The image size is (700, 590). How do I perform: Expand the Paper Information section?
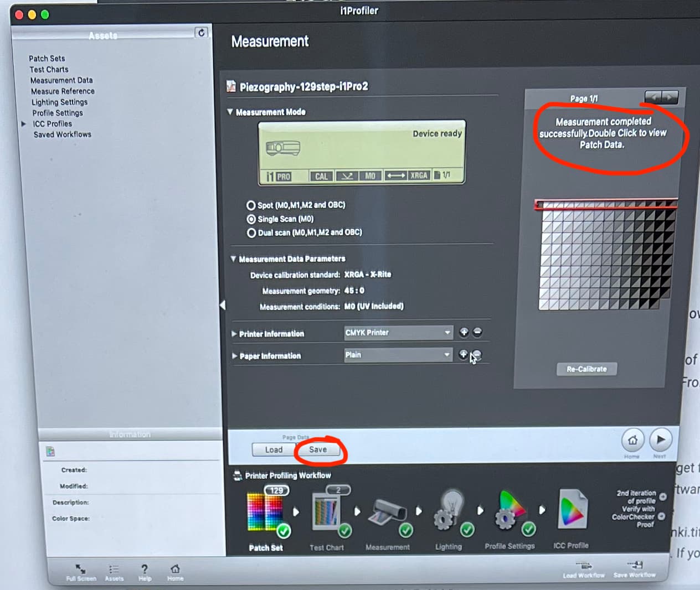pyautogui.click(x=235, y=356)
